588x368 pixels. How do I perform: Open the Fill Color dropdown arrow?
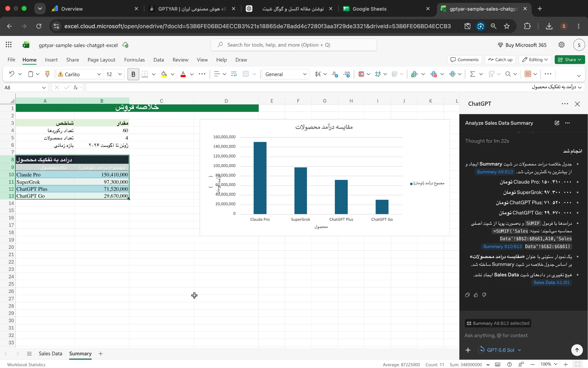pos(173,74)
